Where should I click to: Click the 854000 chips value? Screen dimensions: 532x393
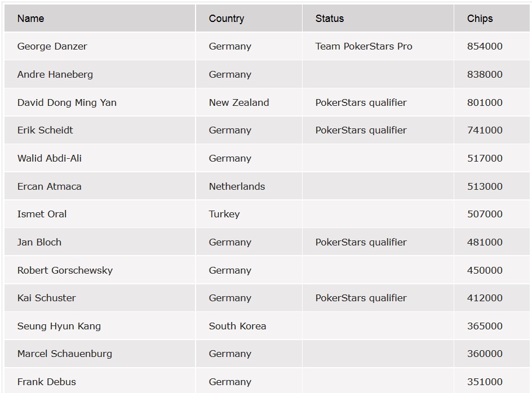click(x=485, y=46)
